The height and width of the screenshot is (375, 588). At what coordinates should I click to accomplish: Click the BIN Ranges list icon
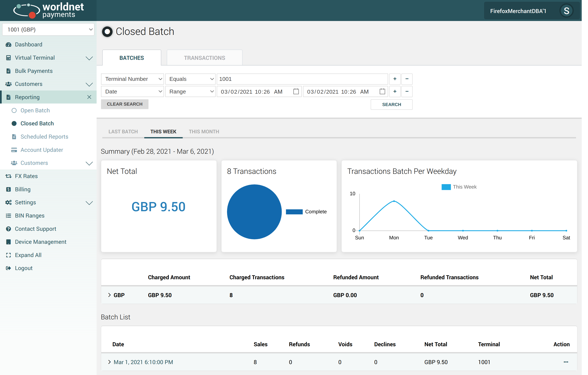click(x=9, y=216)
